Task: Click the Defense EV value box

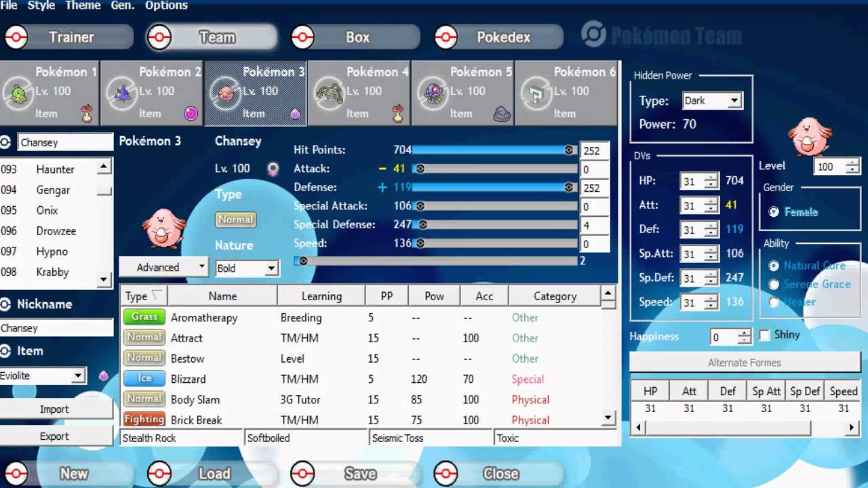Action: click(x=595, y=188)
